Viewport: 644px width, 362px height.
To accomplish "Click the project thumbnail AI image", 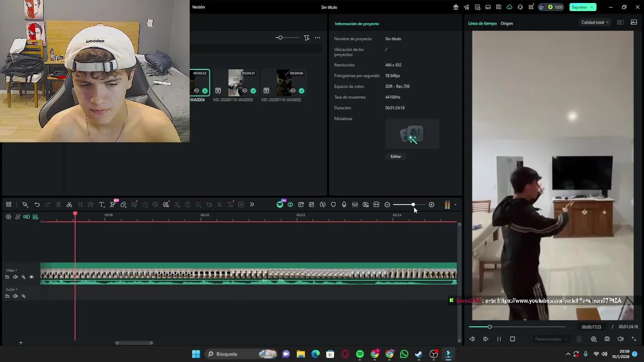I will (412, 134).
